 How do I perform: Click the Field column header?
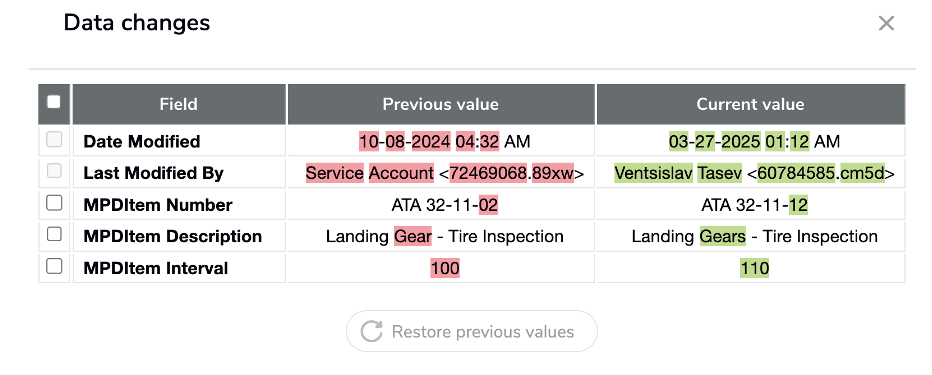coord(179,105)
